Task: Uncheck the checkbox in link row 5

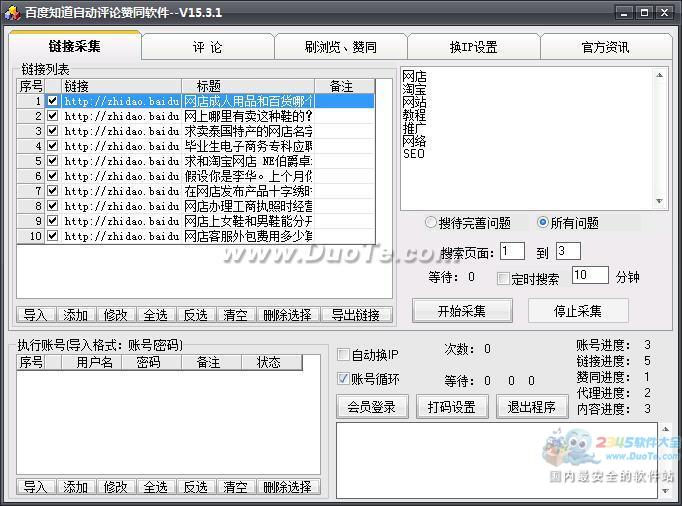Action: click(x=53, y=161)
